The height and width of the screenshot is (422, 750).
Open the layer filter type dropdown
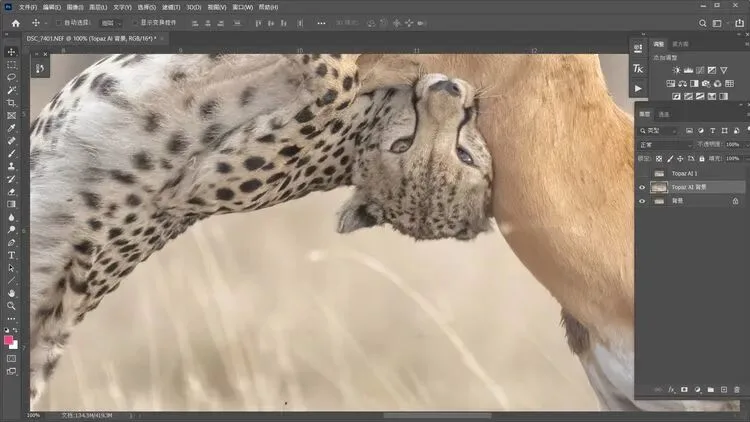point(659,131)
